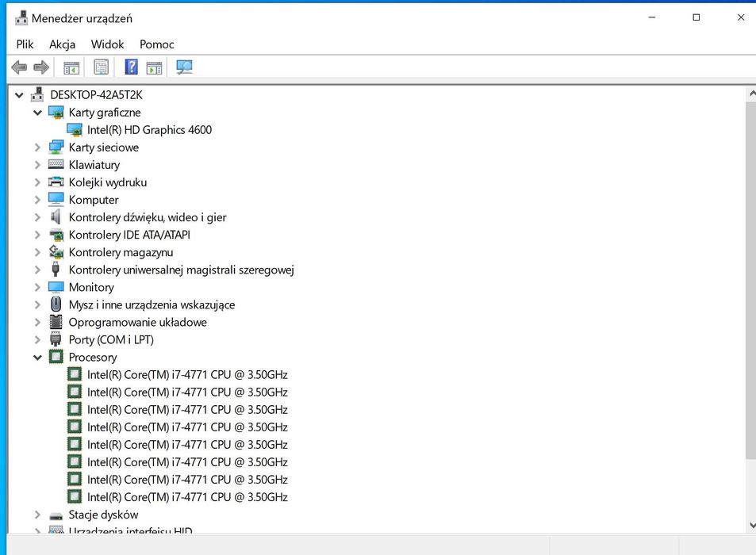Expand Kontrolery dźwięku, wideo i gier
Screen dimensions: 756x555
pyautogui.click(x=37, y=217)
